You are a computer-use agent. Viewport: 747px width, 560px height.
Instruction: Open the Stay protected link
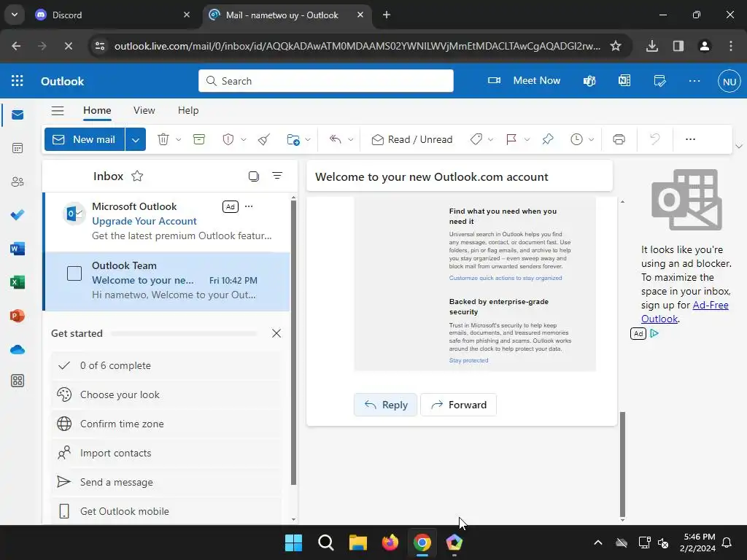pos(469,360)
